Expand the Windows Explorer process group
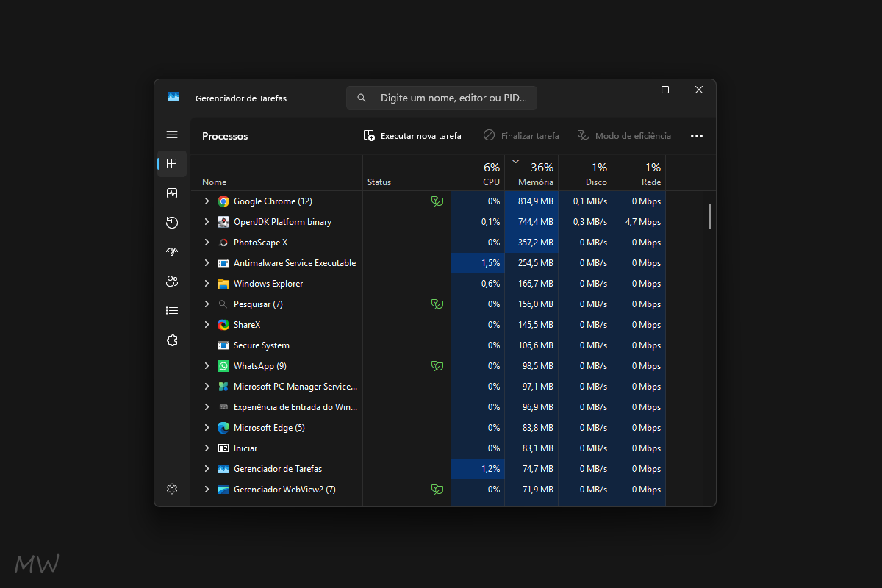The image size is (882, 588). tap(207, 284)
